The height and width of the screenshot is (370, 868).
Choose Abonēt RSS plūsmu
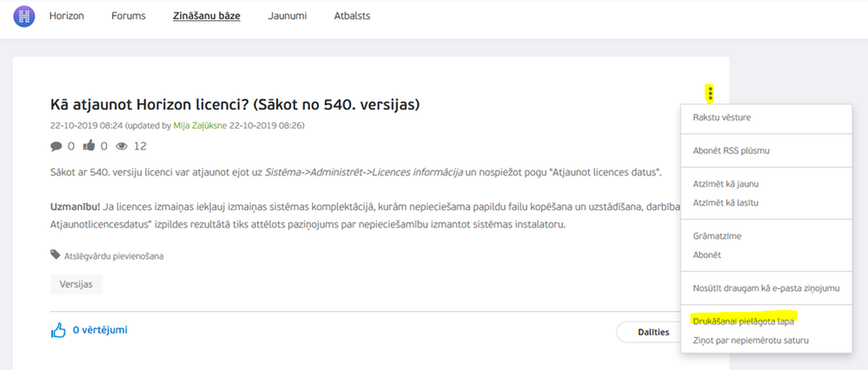[732, 150]
